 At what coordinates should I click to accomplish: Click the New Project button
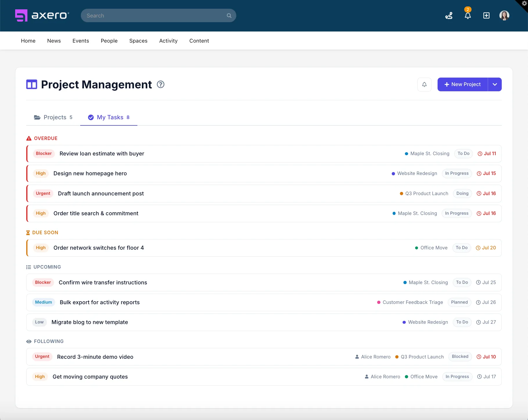point(463,85)
